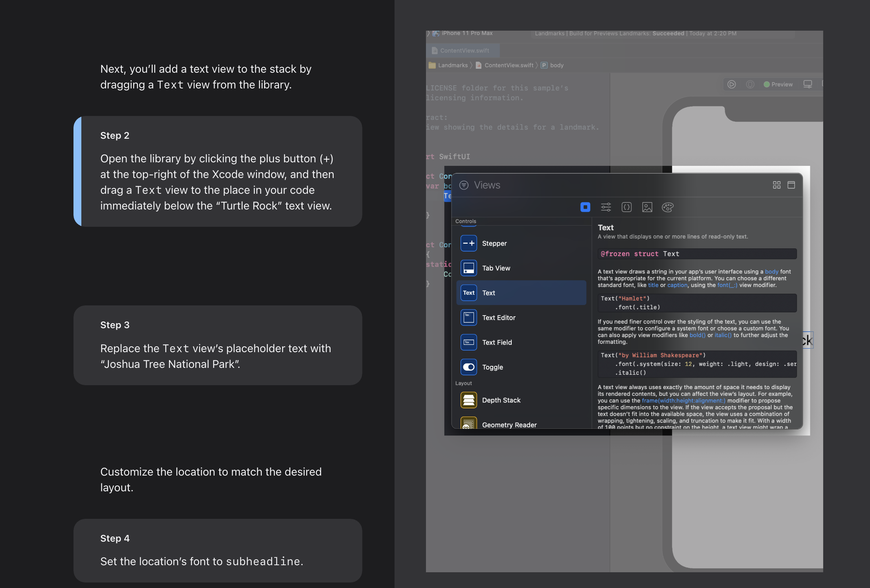
Task: Toggle the library details panel button
Action: pos(791,185)
